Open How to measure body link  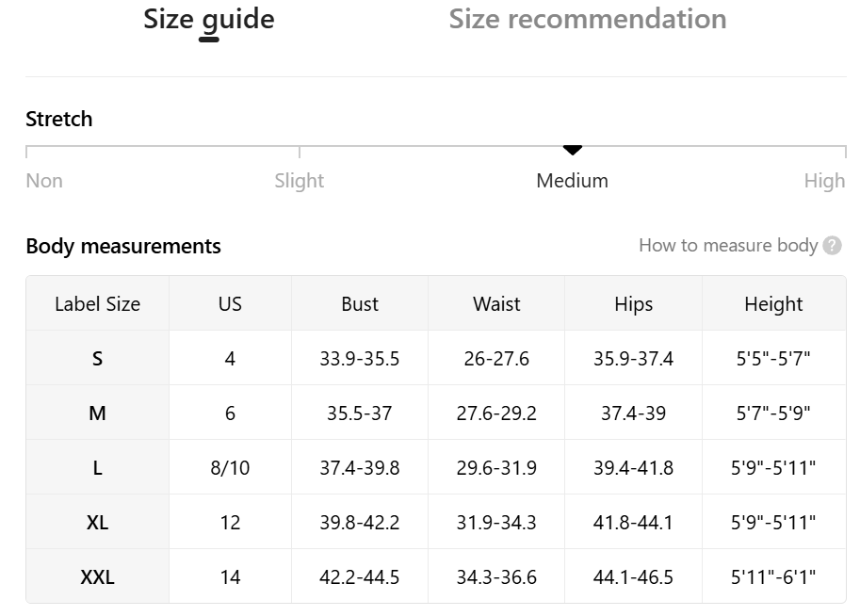(727, 246)
